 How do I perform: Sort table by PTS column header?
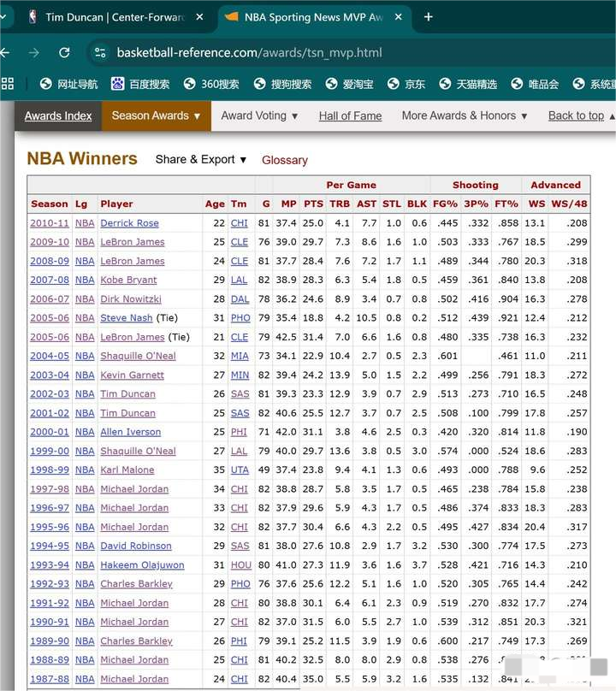[x=313, y=204]
